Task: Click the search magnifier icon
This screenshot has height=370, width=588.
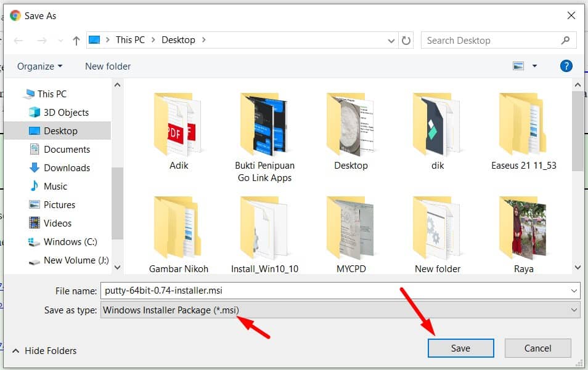Action: point(565,41)
